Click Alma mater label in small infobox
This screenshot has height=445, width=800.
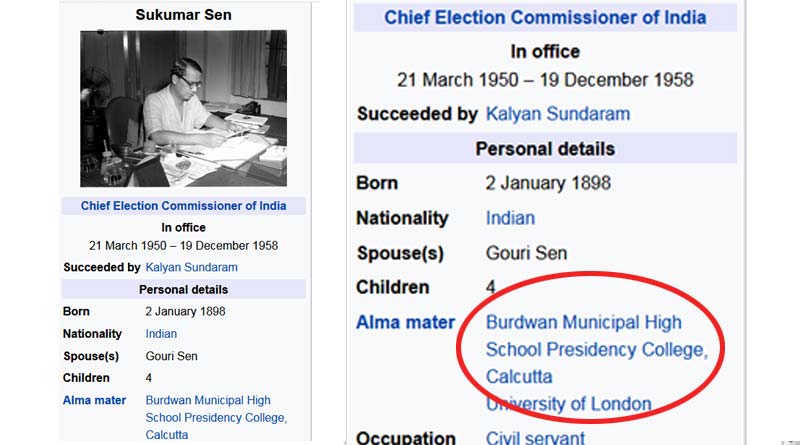pos(94,400)
